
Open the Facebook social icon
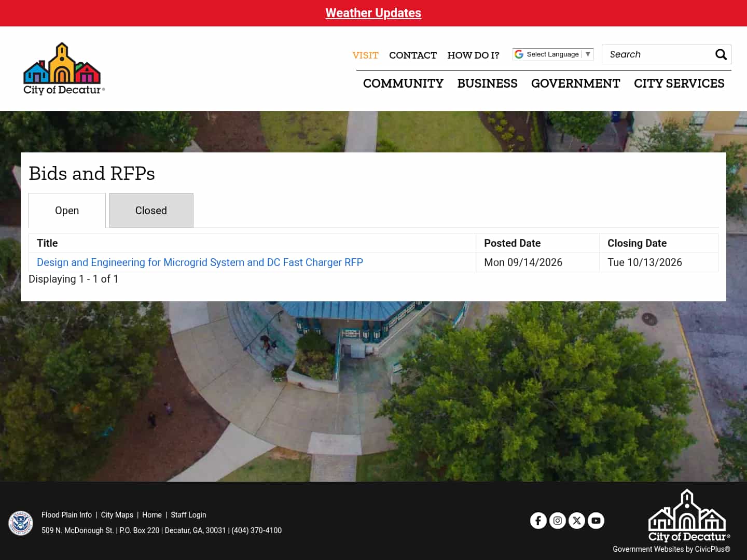click(538, 521)
